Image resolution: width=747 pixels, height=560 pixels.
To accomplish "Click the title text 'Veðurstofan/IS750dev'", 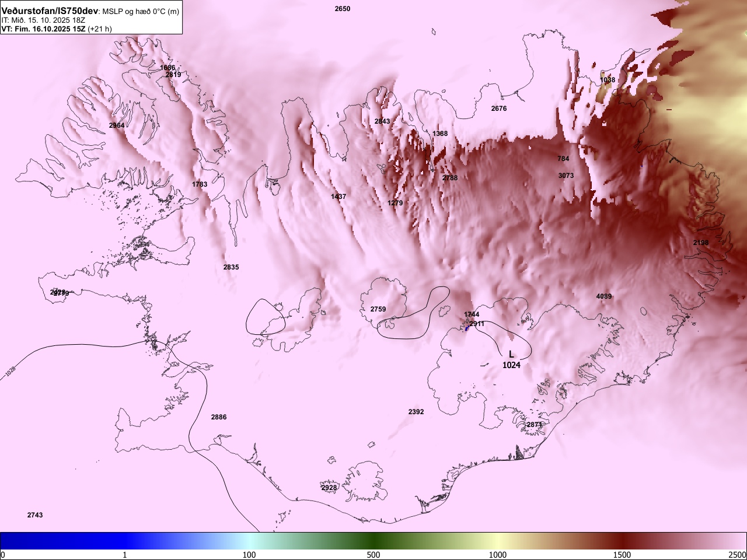I will pyautogui.click(x=50, y=10).
